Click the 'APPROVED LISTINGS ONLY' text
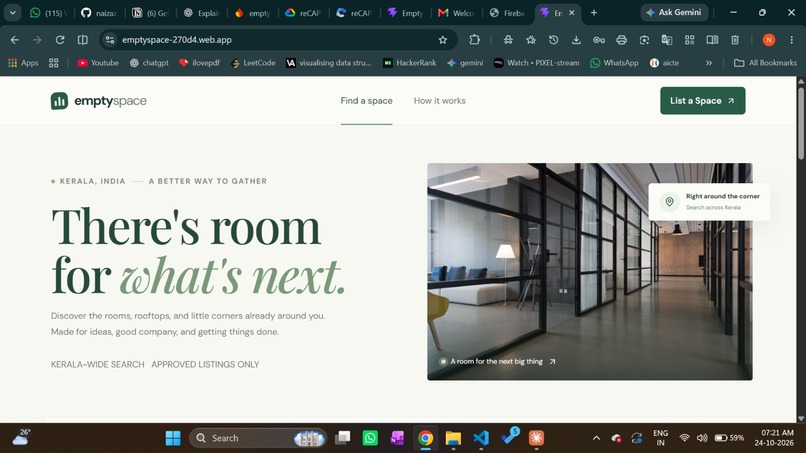The width and height of the screenshot is (806, 453). tap(205, 365)
